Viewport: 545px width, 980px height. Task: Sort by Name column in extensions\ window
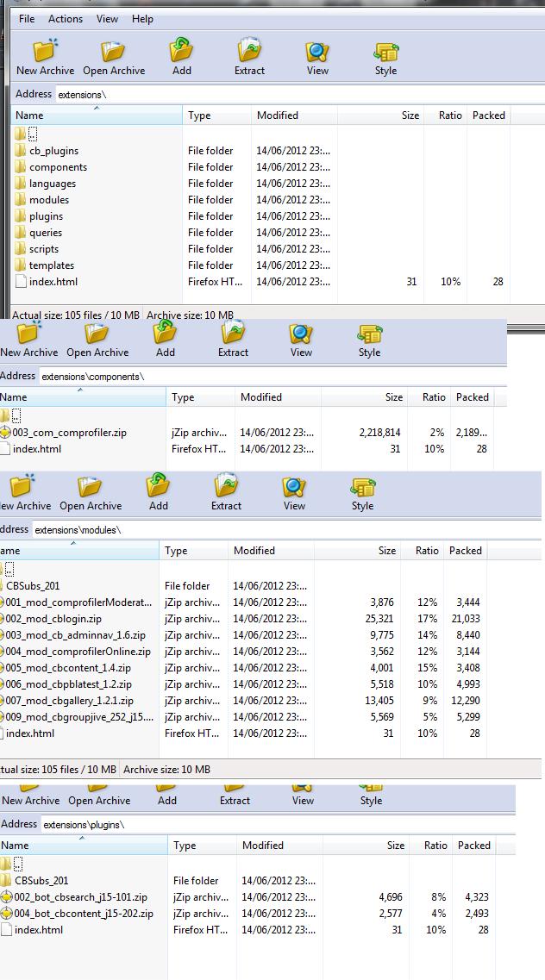coord(97,115)
